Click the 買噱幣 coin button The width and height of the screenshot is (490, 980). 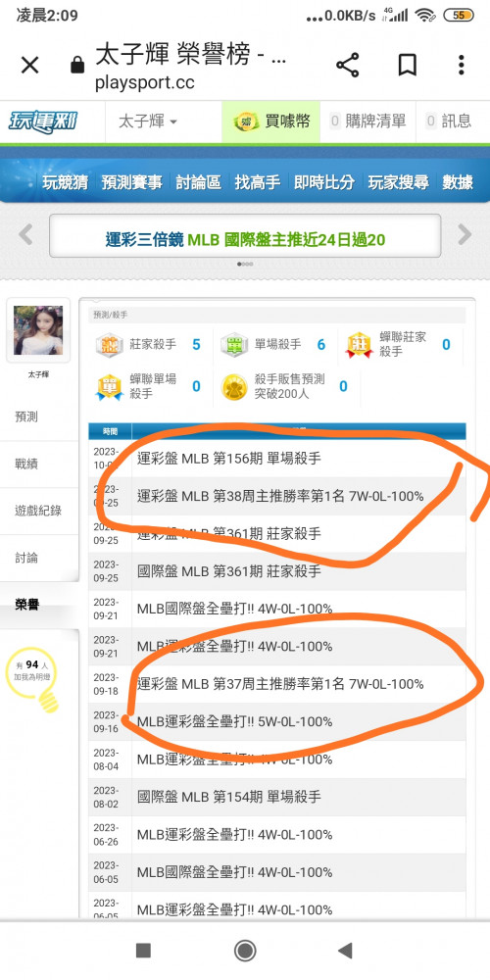point(271,122)
